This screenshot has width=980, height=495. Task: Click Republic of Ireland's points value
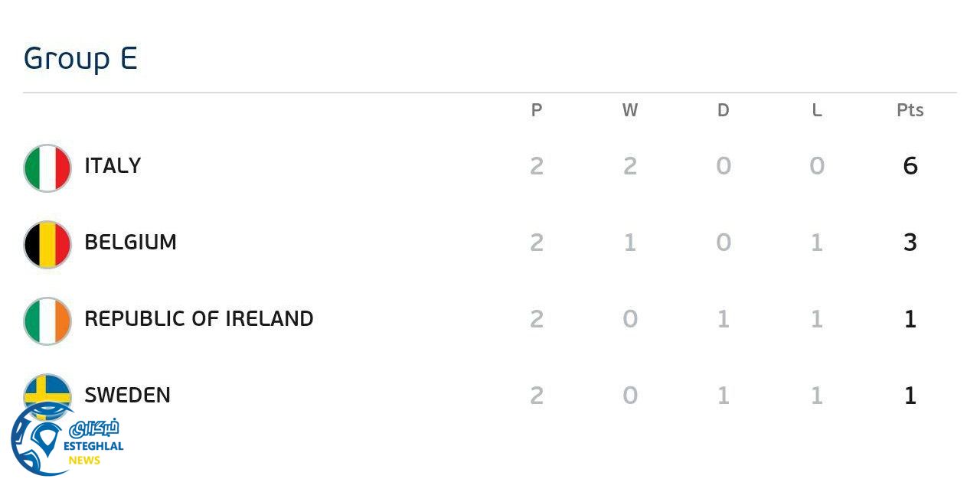click(910, 319)
